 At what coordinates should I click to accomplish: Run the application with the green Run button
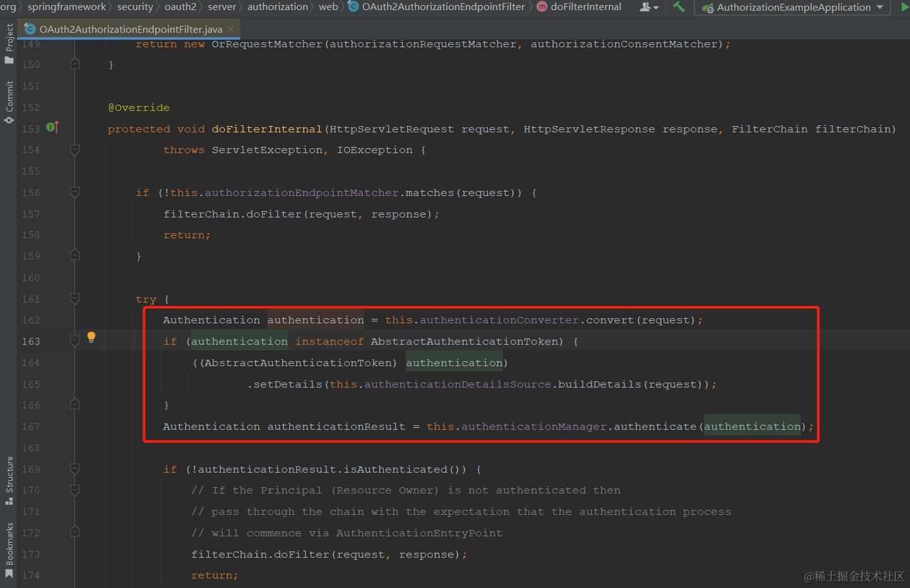click(906, 7)
